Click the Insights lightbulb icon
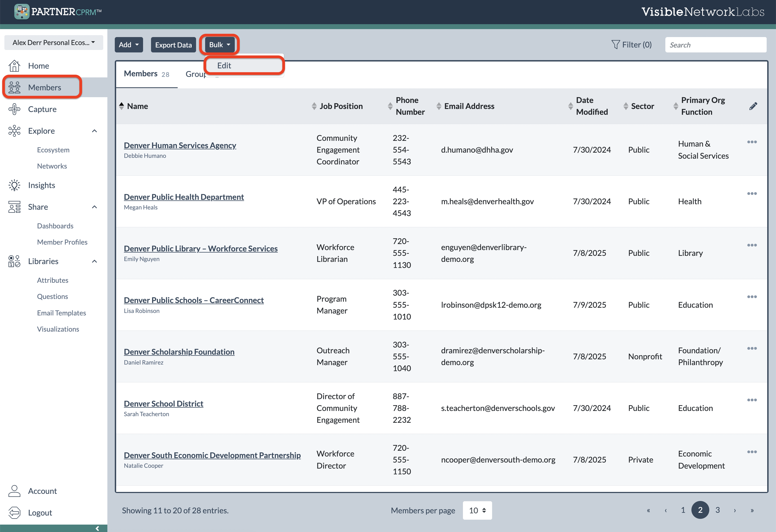This screenshot has width=776, height=532. (14, 185)
